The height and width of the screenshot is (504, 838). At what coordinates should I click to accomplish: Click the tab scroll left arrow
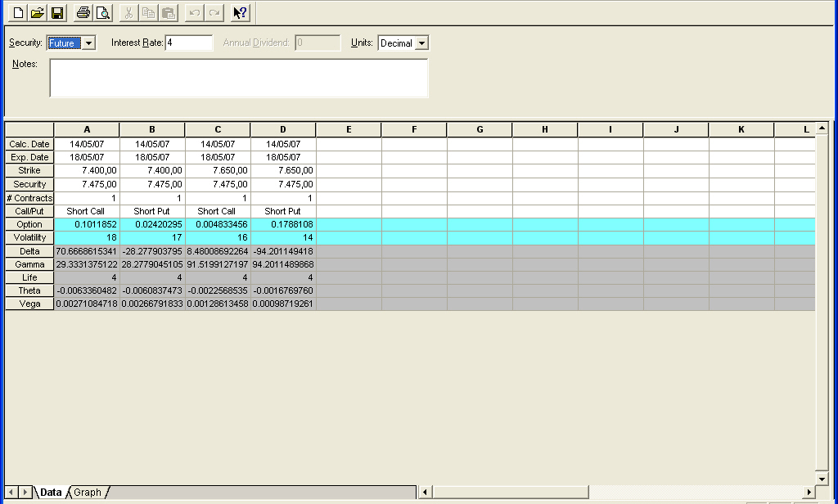tap(11, 492)
